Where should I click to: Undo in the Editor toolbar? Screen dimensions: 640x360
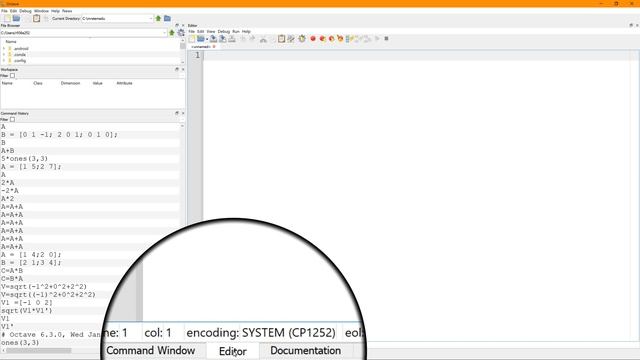pyautogui.click(x=244, y=39)
